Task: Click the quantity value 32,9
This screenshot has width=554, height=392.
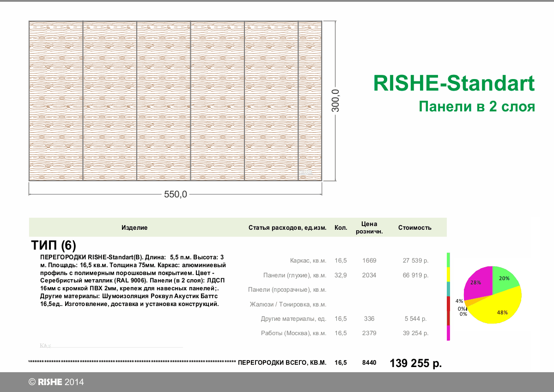Action: tap(341, 275)
